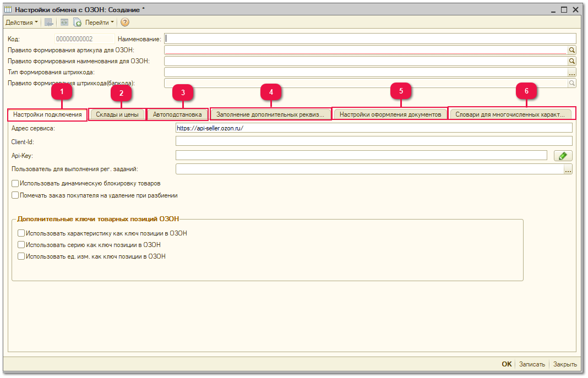This screenshot has height=378, width=588.
Task: Minimize the Настройки обмена с ОЗОН window
Action: (x=553, y=10)
